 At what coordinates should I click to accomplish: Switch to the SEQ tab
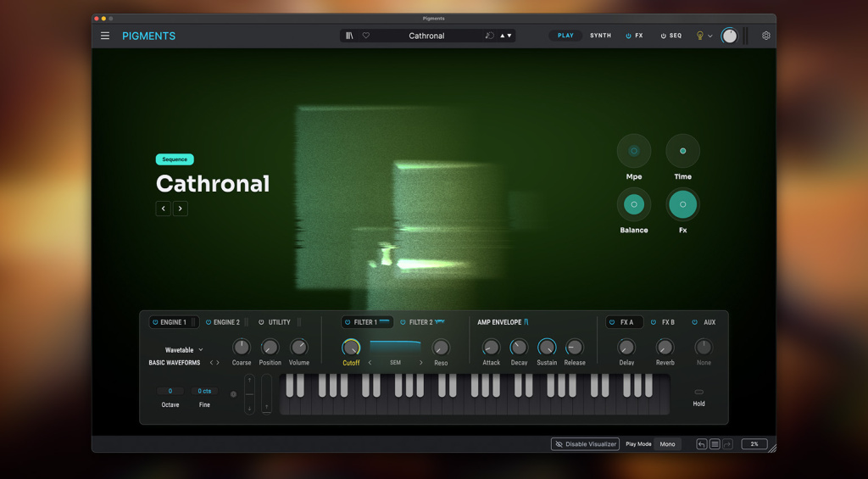[671, 36]
